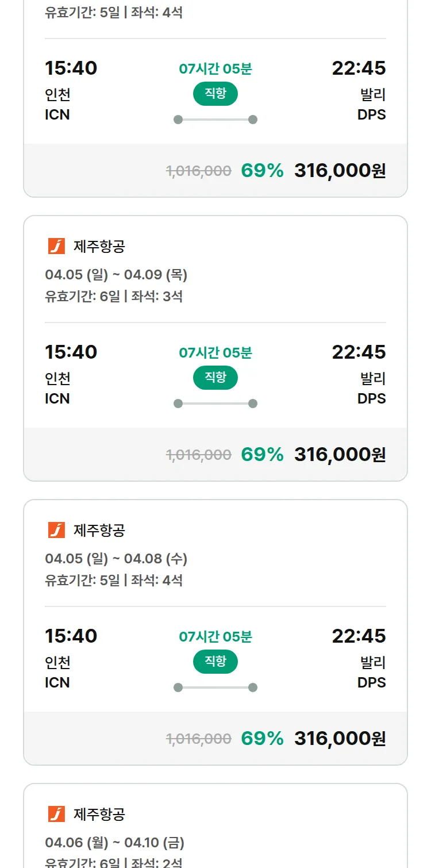431x868 pixels.
Task: Click the route line graphic on 04.05~04.08 flight
Action: coord(215,688)
